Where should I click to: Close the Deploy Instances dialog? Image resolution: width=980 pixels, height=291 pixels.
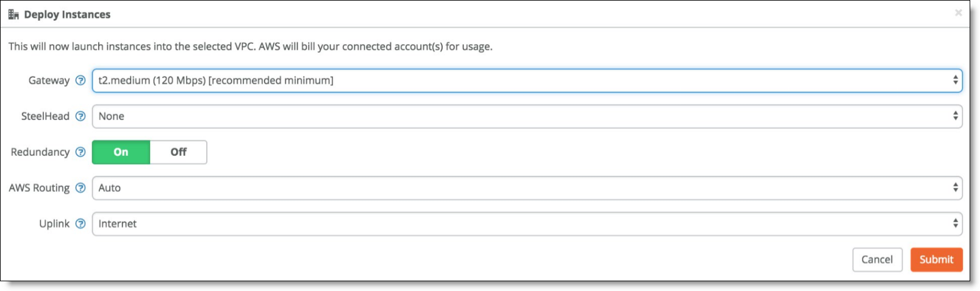pyautogui.click(x=958, y=13)
